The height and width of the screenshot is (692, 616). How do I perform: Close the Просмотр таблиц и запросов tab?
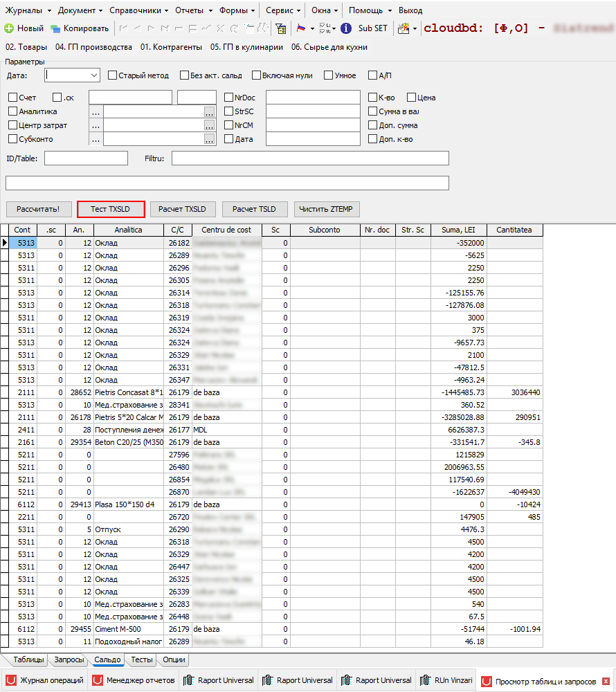click(x=606, y=682)
